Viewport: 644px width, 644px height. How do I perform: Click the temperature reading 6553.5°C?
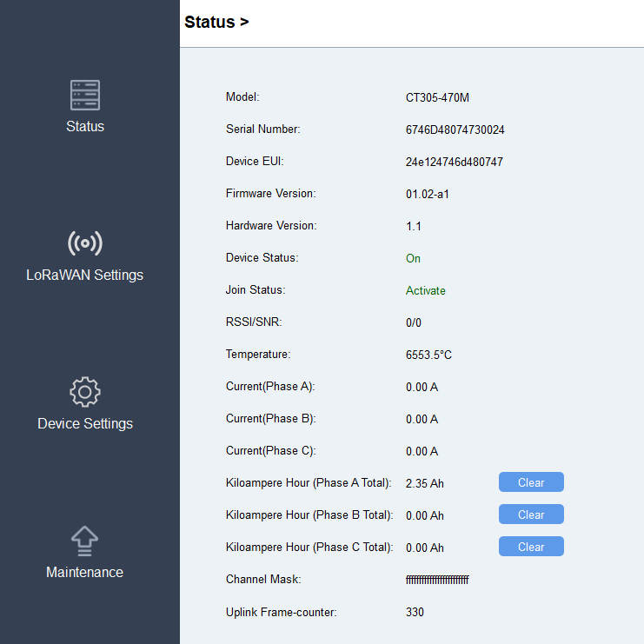[428, 355]
